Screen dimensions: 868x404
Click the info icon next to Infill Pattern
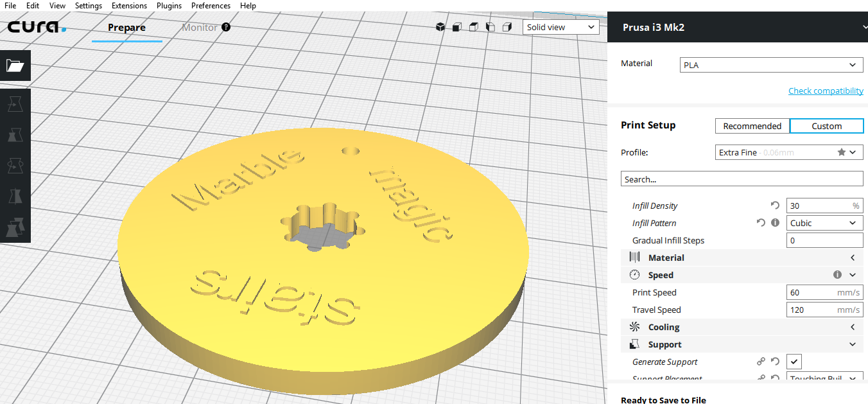point(775,223)
